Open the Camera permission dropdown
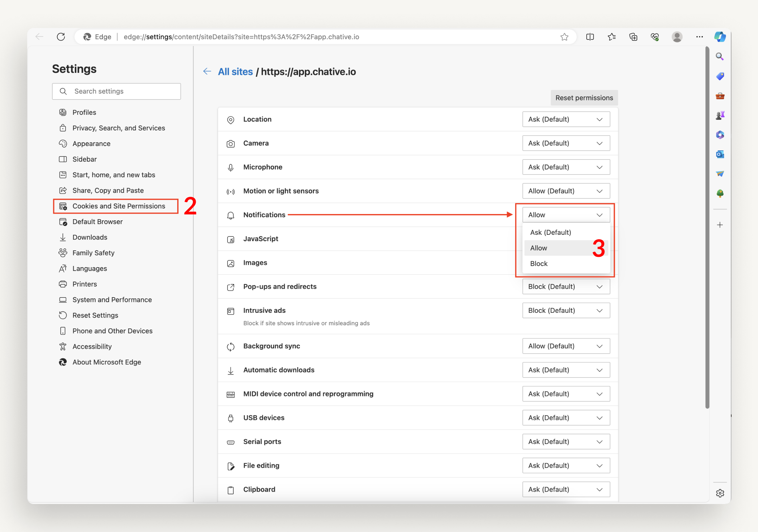This screenshot has width=758, height=532. [x=565, y=143]
